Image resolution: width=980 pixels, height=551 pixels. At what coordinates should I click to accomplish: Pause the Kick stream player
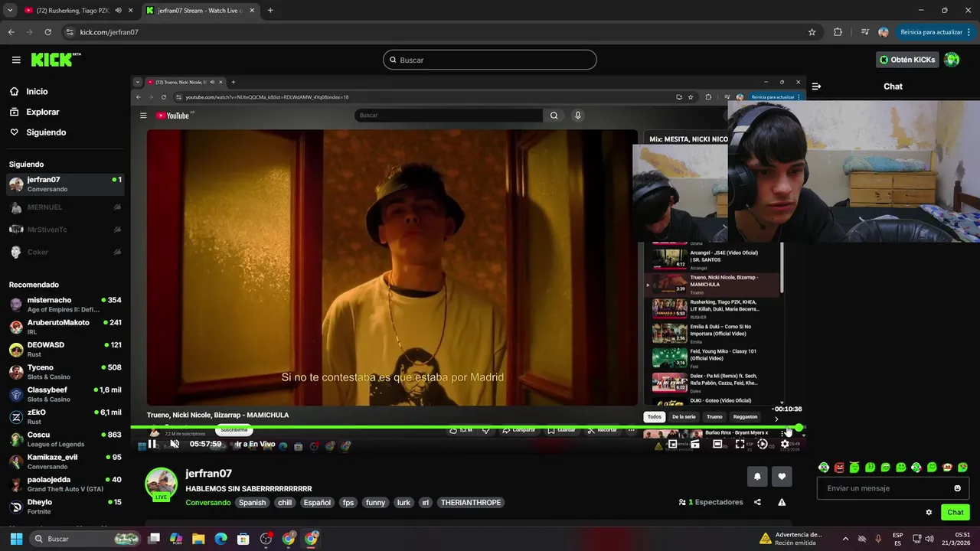152,444
